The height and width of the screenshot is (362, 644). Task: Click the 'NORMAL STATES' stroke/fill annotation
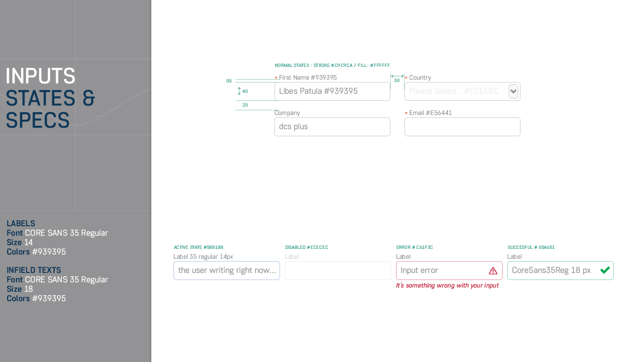[332, 66]
